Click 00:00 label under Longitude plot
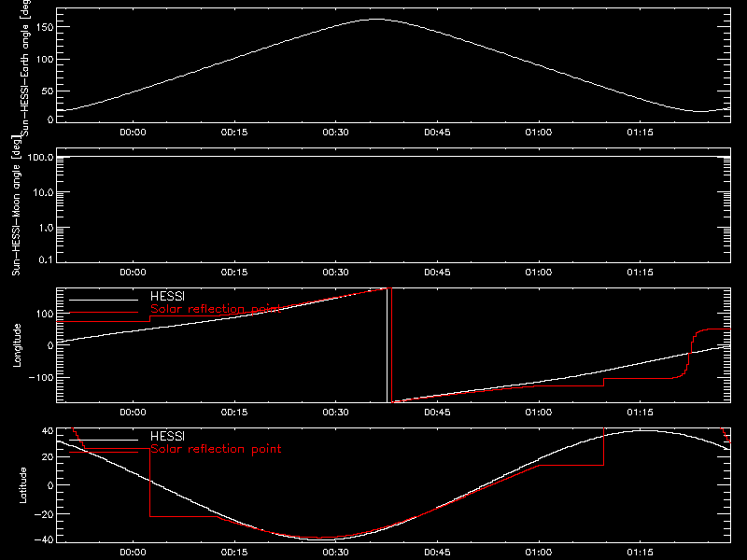This screenshot has width=747, height=560. click(133, 413)
